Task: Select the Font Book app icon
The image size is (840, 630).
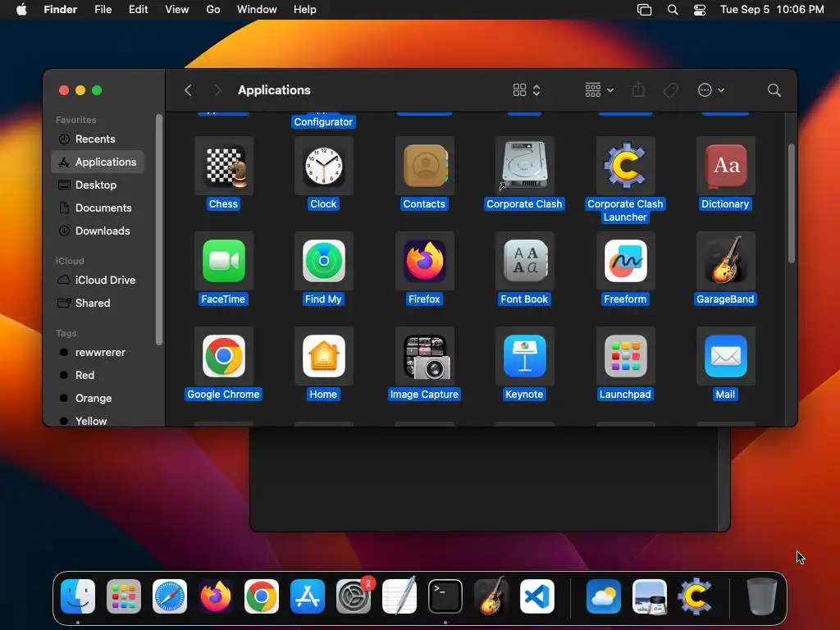Action: point(524,261)
